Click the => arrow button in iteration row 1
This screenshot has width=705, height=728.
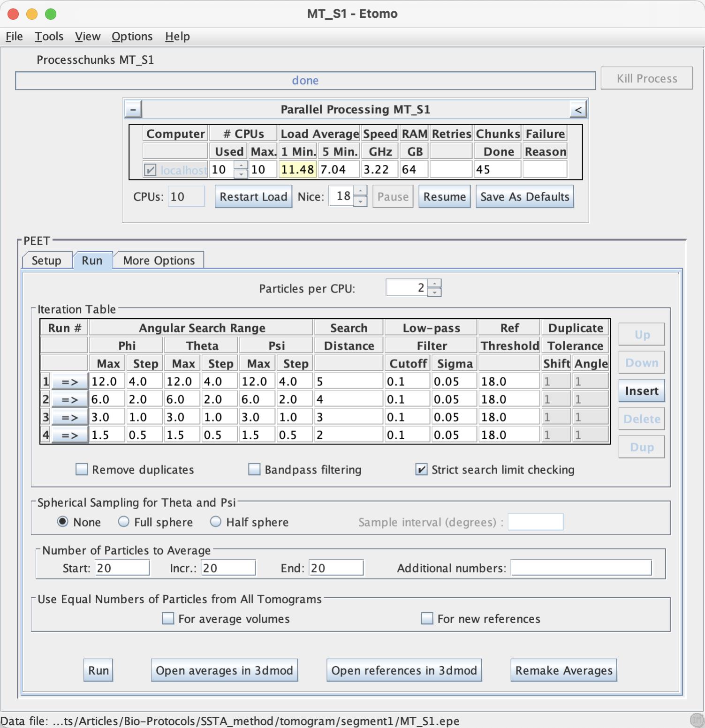[x=69, y=382]
